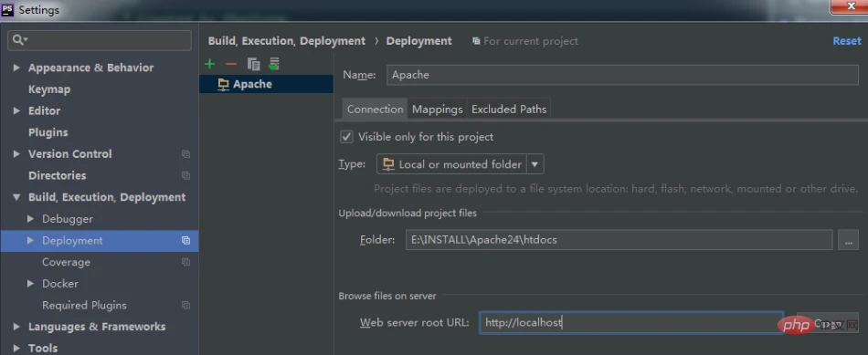This screenshot has height=355, width=868.
Task: Remove the selected server with minus icon
Action: click(231, 64)
